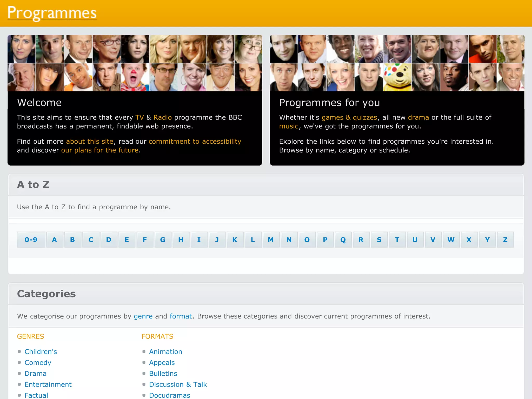Browse programmes starting with H
Viewport: 532px width, 399px height.
pyautogui.click(x=181, y=240)
